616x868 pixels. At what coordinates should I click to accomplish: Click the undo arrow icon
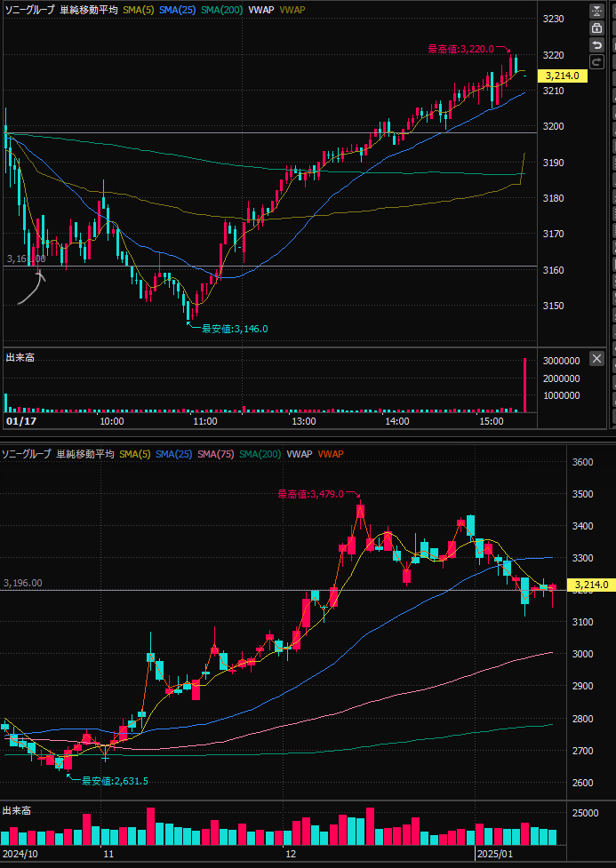[x=596, y=44]
